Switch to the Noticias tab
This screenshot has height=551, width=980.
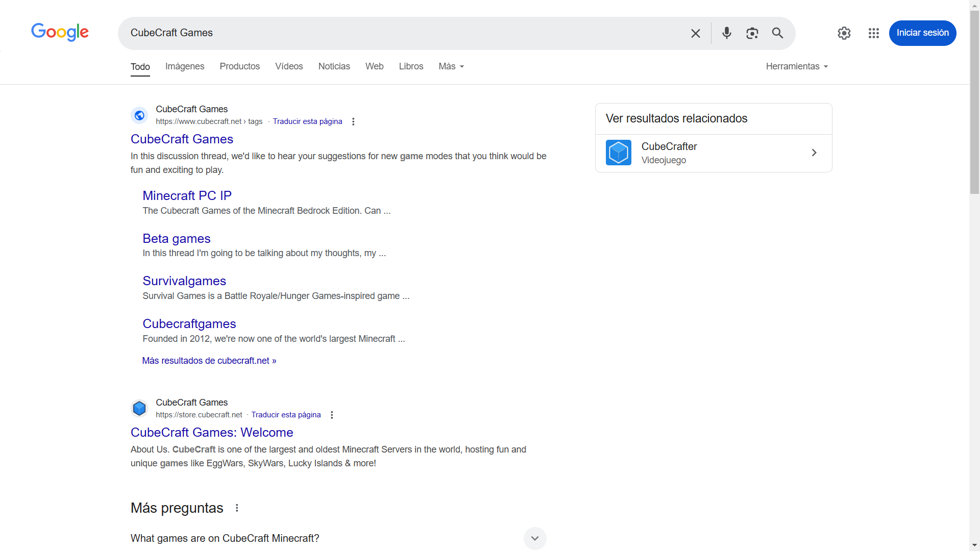pyautogui.click(x=334, y=66)
